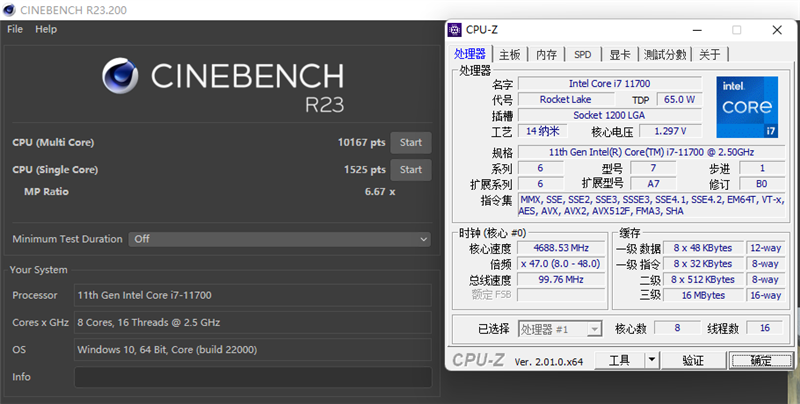Screen dimensions: 800x404
Task: Click the Cores x GHz field
Action: [x=253, y=322]
